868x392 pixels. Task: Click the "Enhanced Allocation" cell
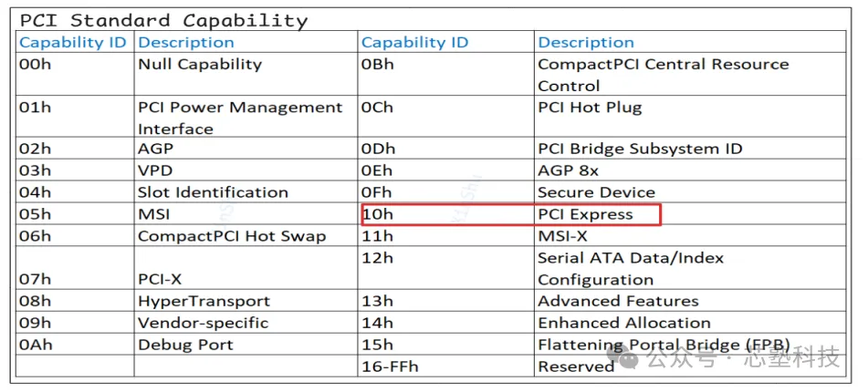click(x=624, y=323)
